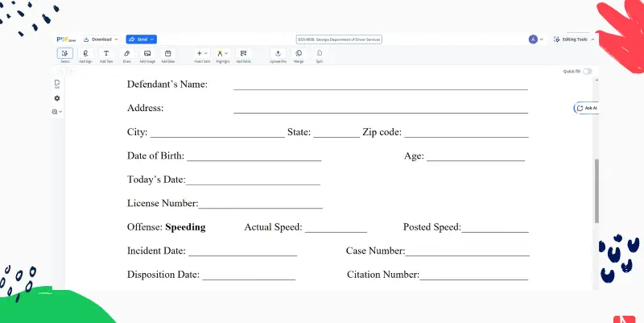The width and height of the screenshot is (644, 323).
Task: Click the Upload File icon
Action: [x=278, y=53]
